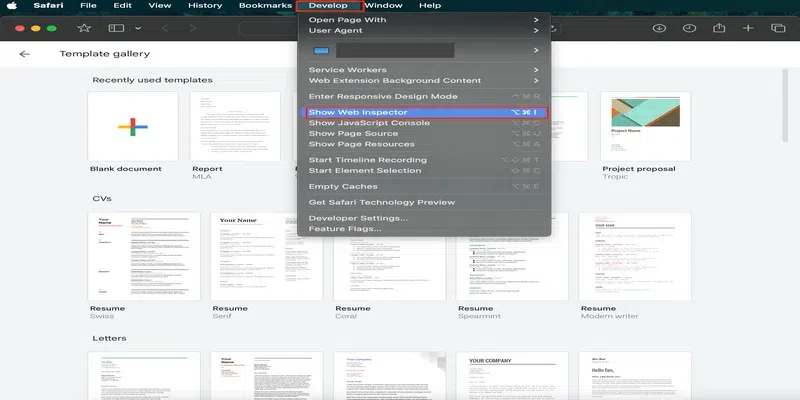Select Show Page Source
The height and width of the screenshot is (400, 800).
(x=423, y=134)
